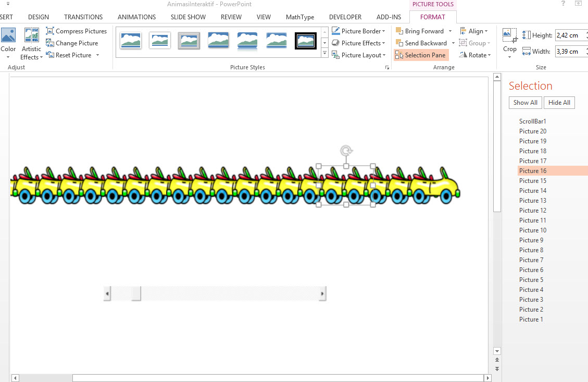Expand the Align options menu

[474, 31]
